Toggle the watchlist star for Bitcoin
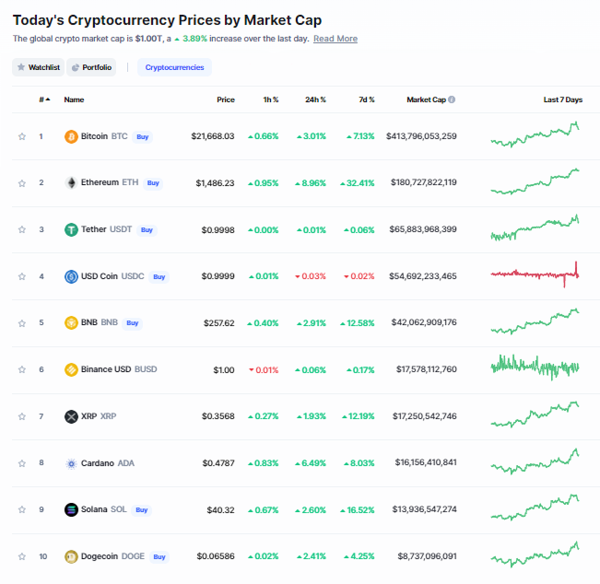The width and height of the screenshot is (600, 584). click(22, 137)
